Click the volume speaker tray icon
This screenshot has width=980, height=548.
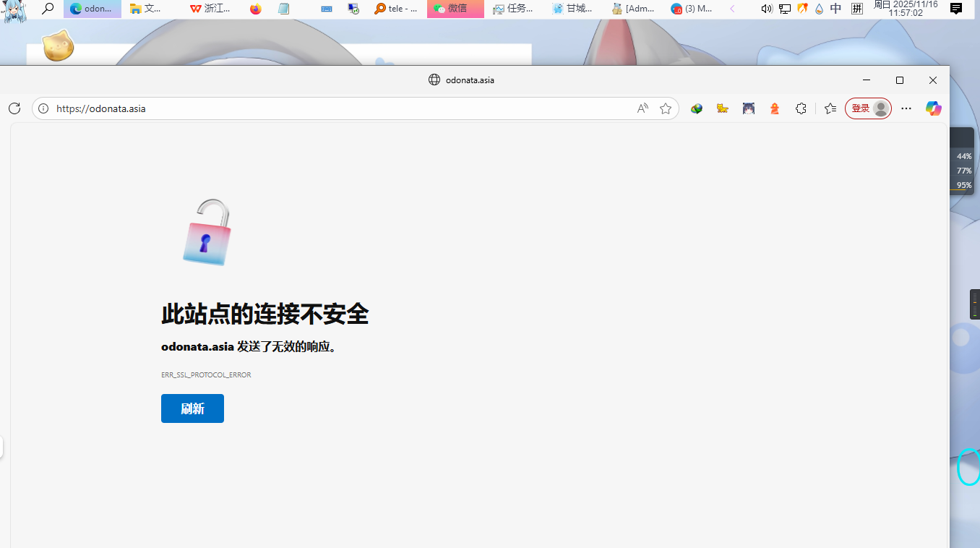click(x=767, y=9)
